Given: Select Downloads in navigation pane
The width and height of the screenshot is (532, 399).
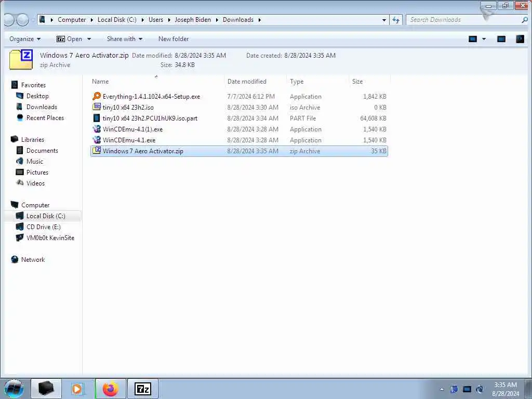Looking at the screenshot, I should point(42,107).
